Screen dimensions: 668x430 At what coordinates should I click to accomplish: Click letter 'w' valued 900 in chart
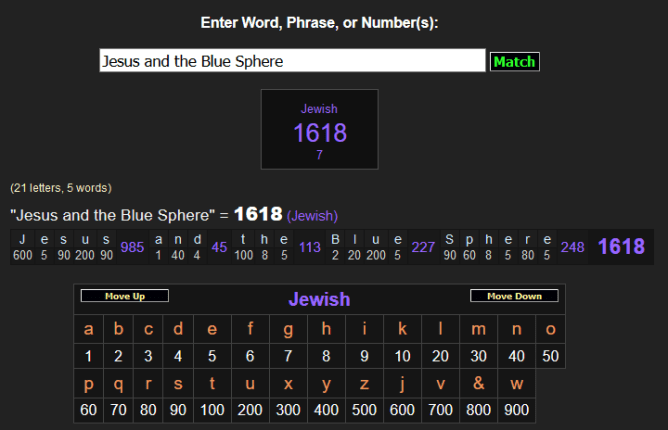click(516, 384)
